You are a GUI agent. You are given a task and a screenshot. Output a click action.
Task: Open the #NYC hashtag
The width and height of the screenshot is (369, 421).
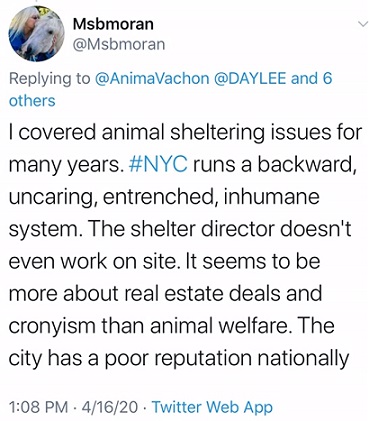158,165
